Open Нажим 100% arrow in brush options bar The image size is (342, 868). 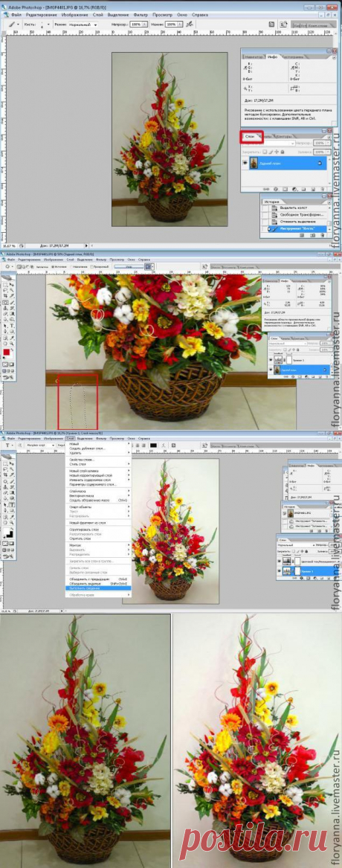click(180, 25)
